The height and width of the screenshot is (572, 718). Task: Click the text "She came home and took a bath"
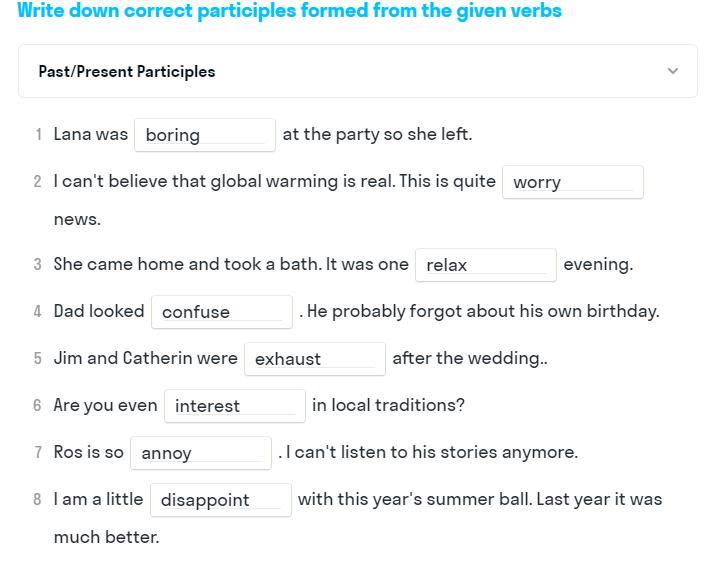click(231, 264)
